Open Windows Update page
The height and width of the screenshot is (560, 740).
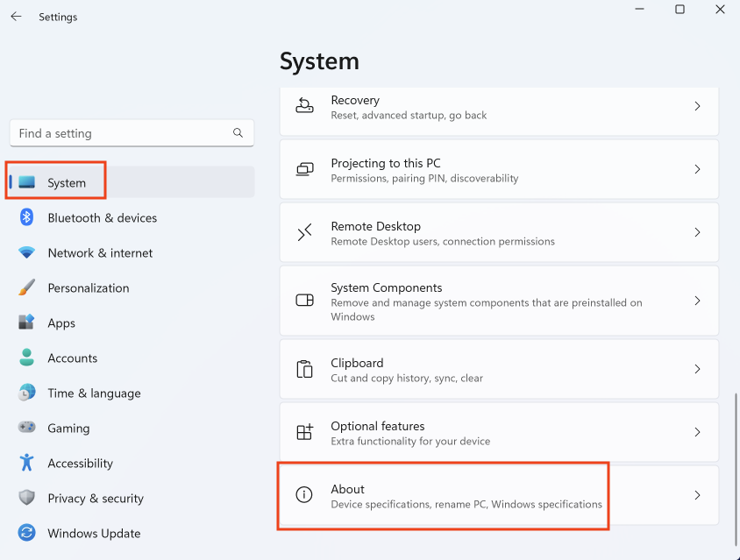[x=132, y=533]
